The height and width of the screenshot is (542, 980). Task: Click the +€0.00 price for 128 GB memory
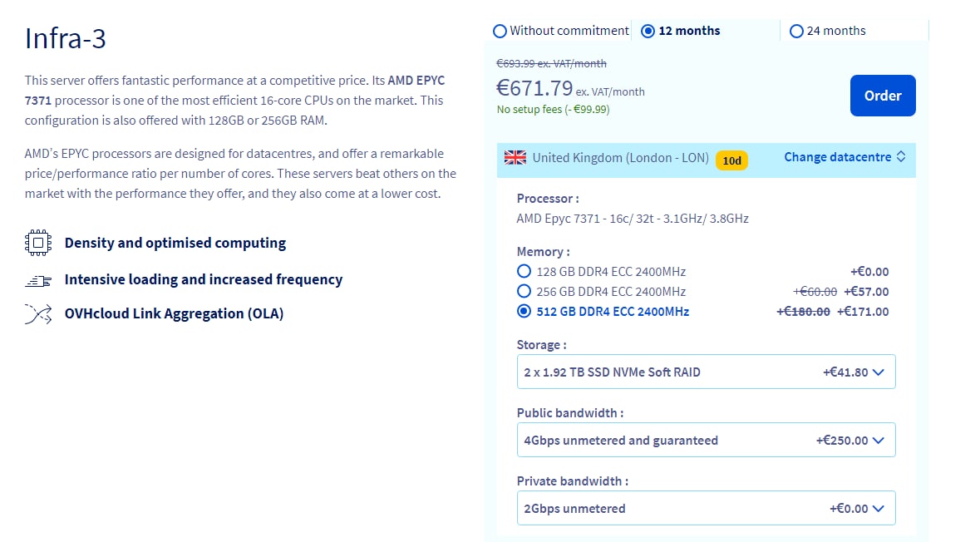click(x=869, y=271)
